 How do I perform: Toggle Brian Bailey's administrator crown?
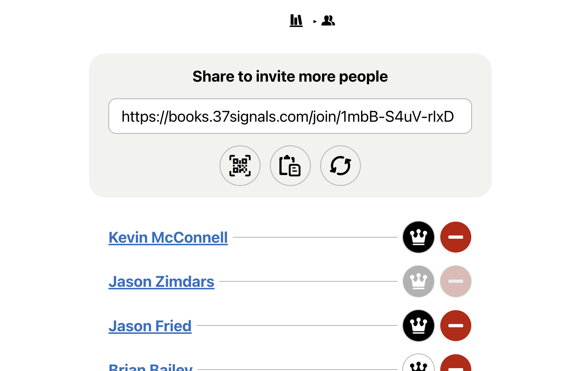pos(418,364)
